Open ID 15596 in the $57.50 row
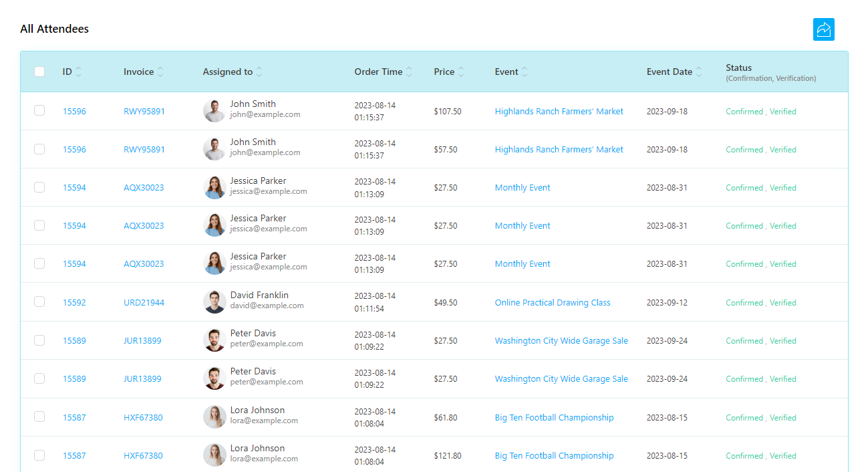The image size is (868, 472). point(74,150)
